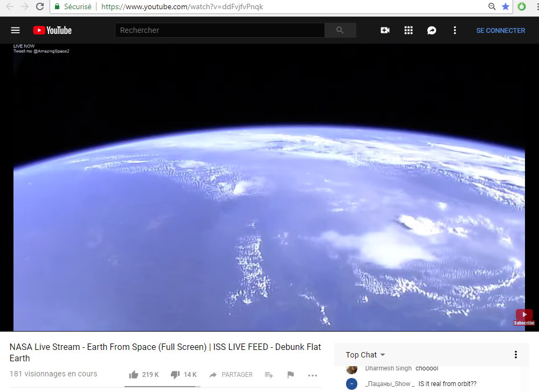Click 181 visionnages en cours text
539x392 pixels.
coord(53,374)
